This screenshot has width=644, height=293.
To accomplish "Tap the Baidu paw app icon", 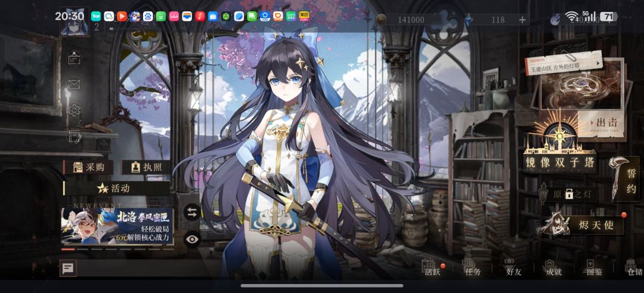I will pos(148,16).
